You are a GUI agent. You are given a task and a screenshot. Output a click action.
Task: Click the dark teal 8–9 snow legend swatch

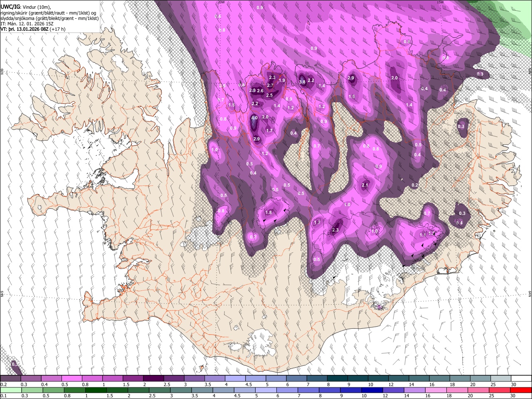337,379
